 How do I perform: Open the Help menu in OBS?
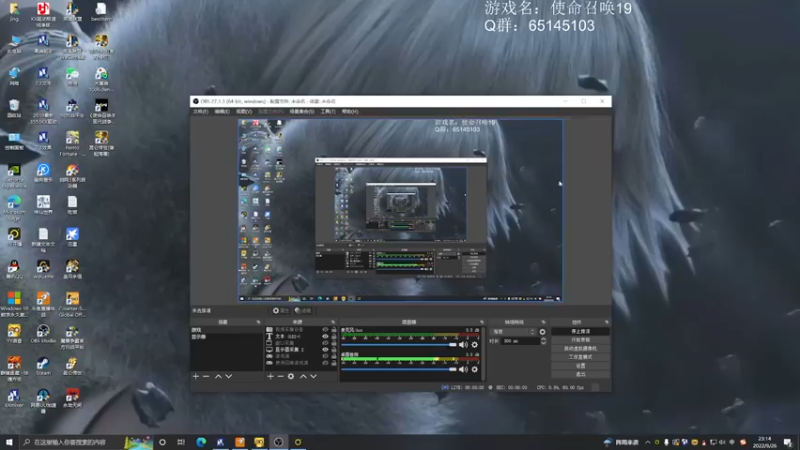click(350, 111)
